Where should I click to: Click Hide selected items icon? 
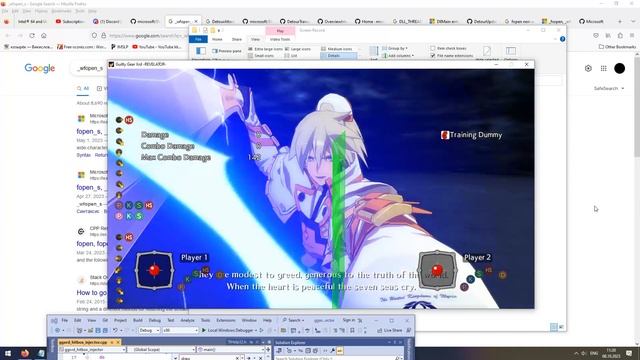point(487,52)
